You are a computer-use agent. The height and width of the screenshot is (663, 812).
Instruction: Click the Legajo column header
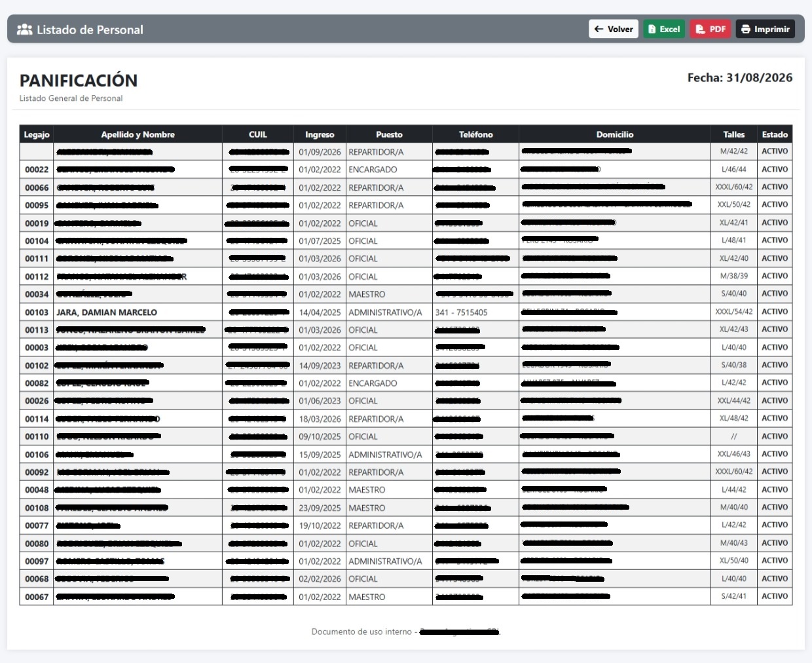pyautogui.click(x=37, y=134)
